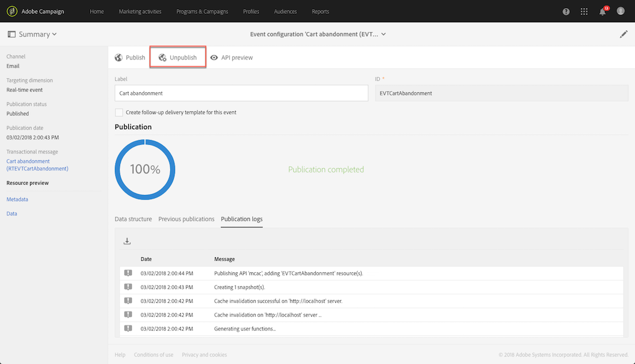Switch to the Data structure tab

click(x=133, y=219)
